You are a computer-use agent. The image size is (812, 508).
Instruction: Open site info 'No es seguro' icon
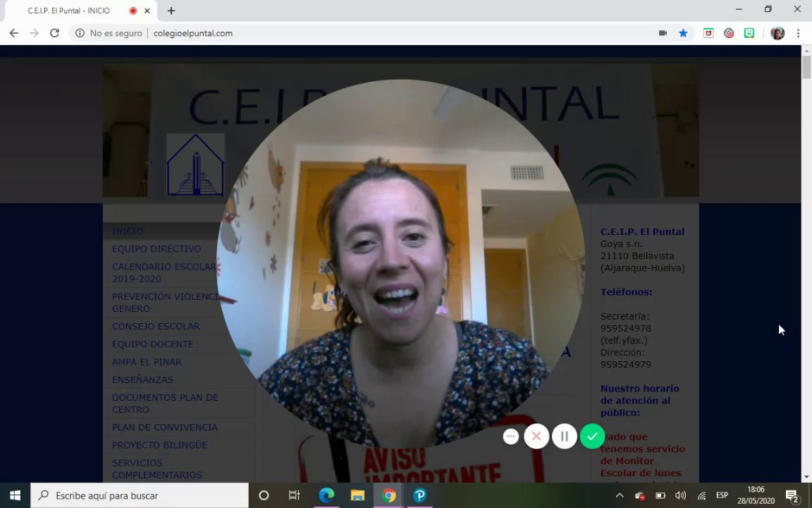click(80, 33)
